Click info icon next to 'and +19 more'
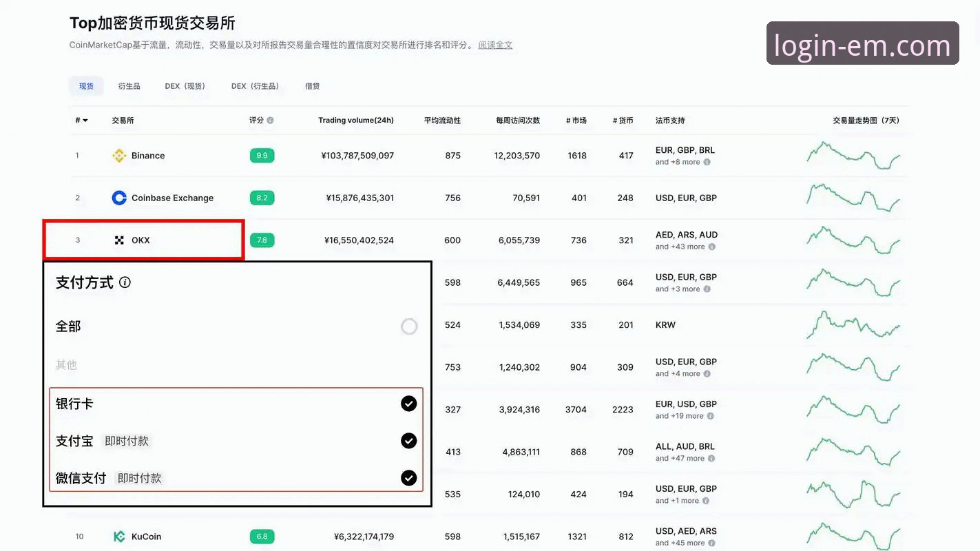Screen dimensions: 980x551 pyautogui.click(x=711, y=416)
